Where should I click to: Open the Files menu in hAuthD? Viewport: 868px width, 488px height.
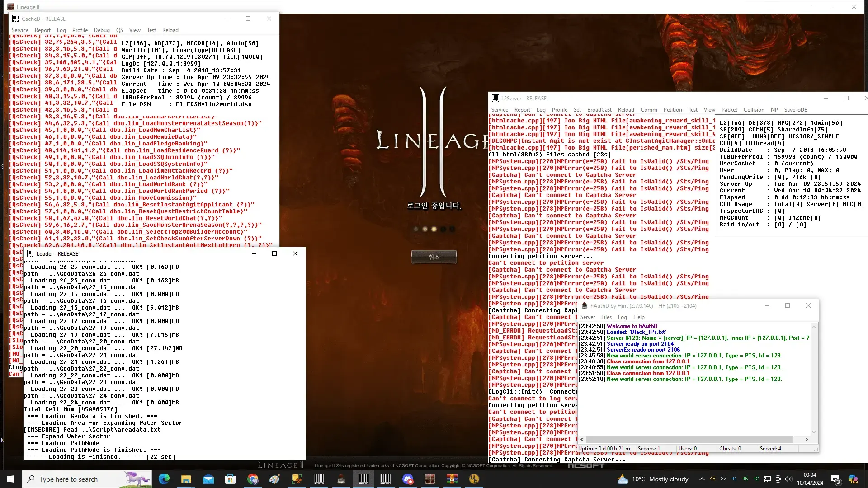606,317
